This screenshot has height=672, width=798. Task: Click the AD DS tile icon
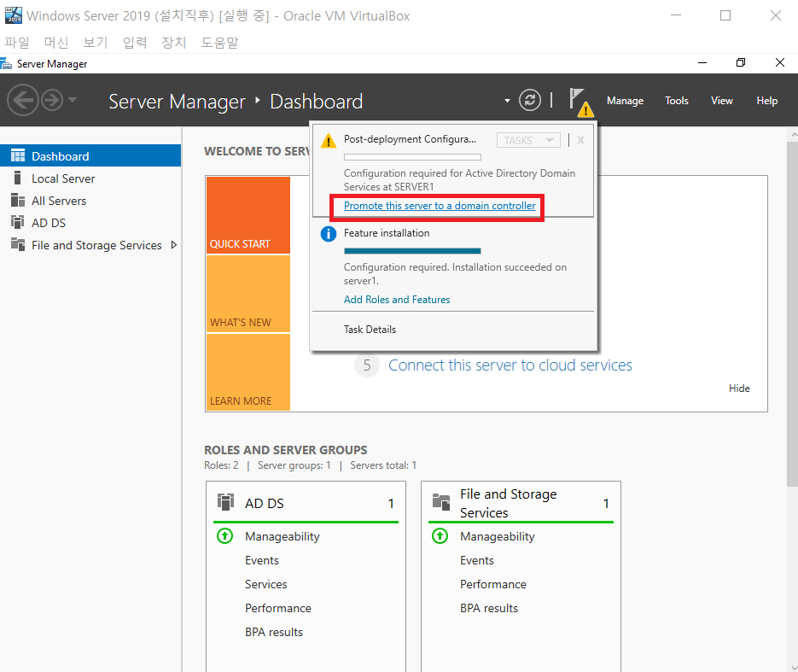(x=225, y=502)
